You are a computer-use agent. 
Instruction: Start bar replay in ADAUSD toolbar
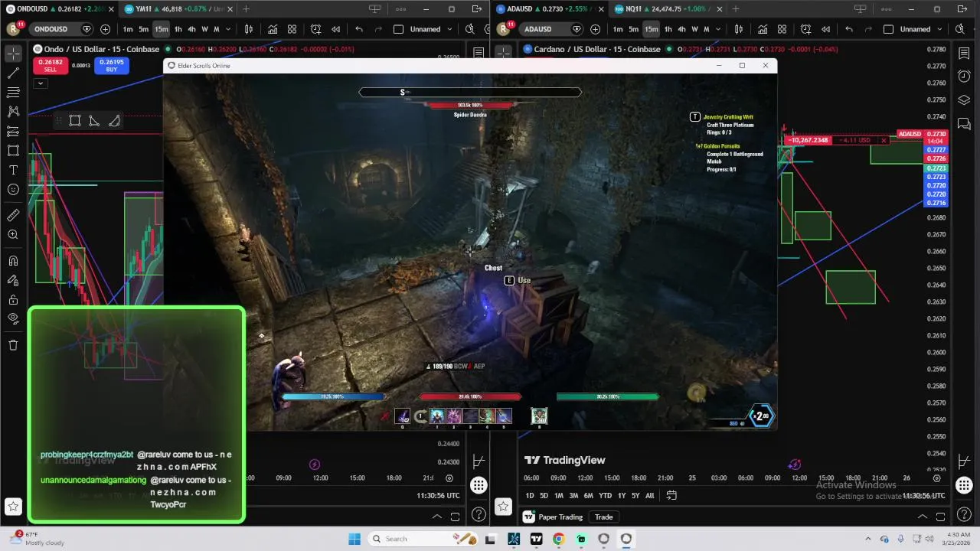tap(825, 29)
